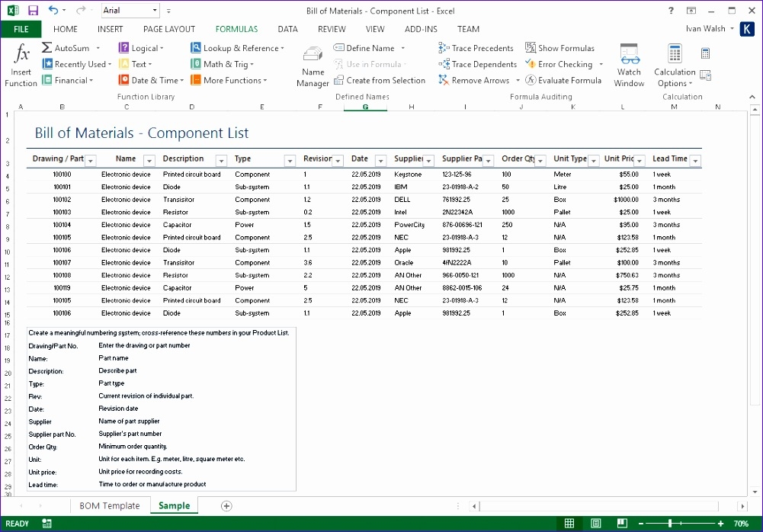Toggle Normal view in the status bar

pyautogui.click(x=569, y=524)
